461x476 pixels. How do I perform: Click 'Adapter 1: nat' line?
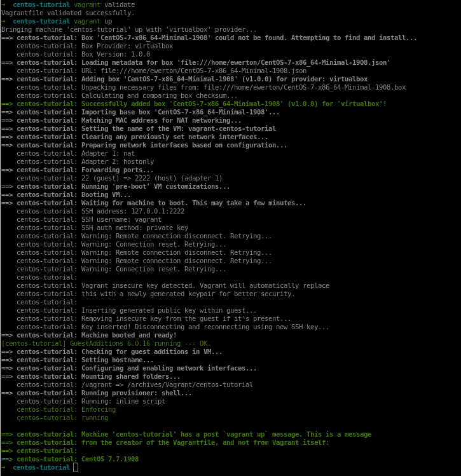click(x=76, y=153)
